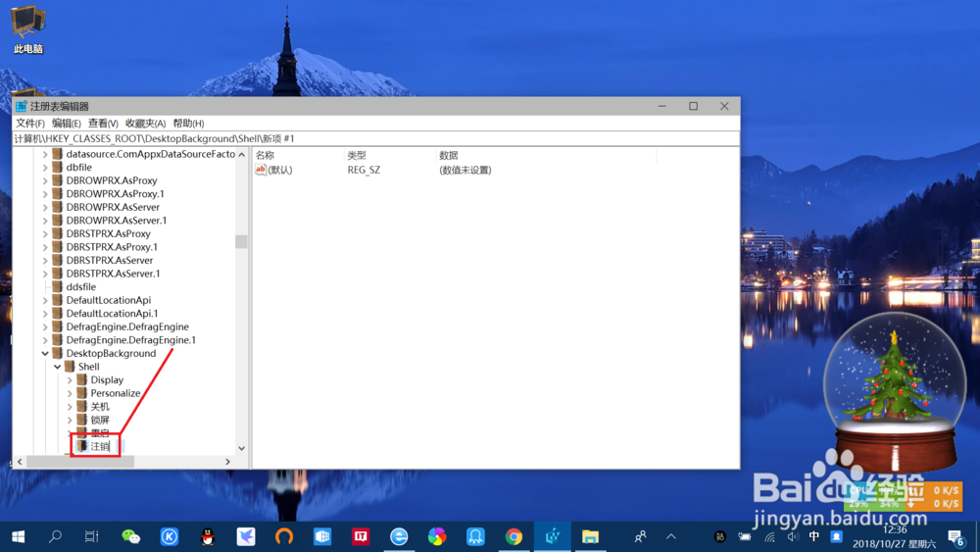Expand the DBRSTPRX.AsServer key
This screenshot has width=980, height=552.
(x=45, y=261)
